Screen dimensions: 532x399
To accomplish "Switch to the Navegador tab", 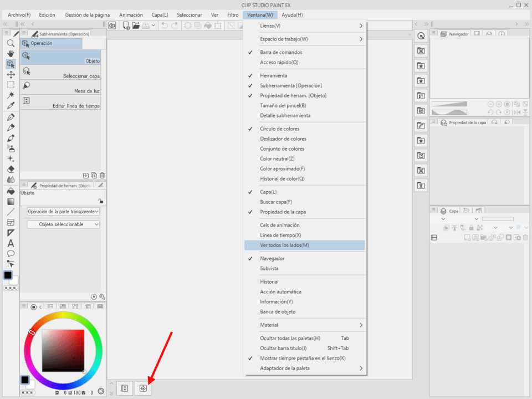I will 454,34.
